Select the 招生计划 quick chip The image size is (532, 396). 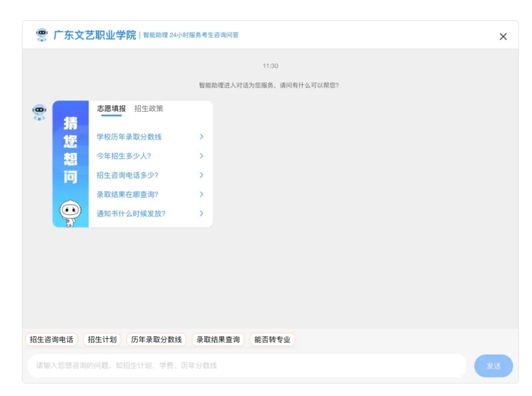point(102,339)
